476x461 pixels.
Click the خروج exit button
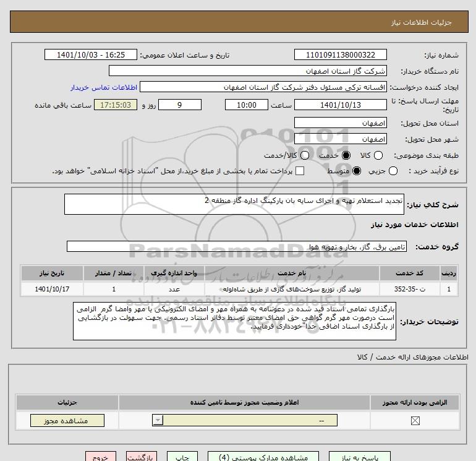(101, 457)
